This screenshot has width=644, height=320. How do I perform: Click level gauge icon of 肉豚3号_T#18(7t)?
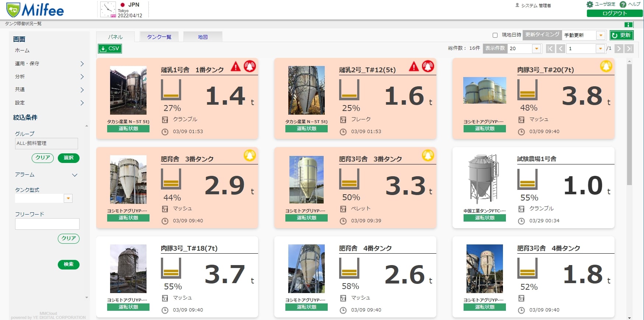coord(171,268)
